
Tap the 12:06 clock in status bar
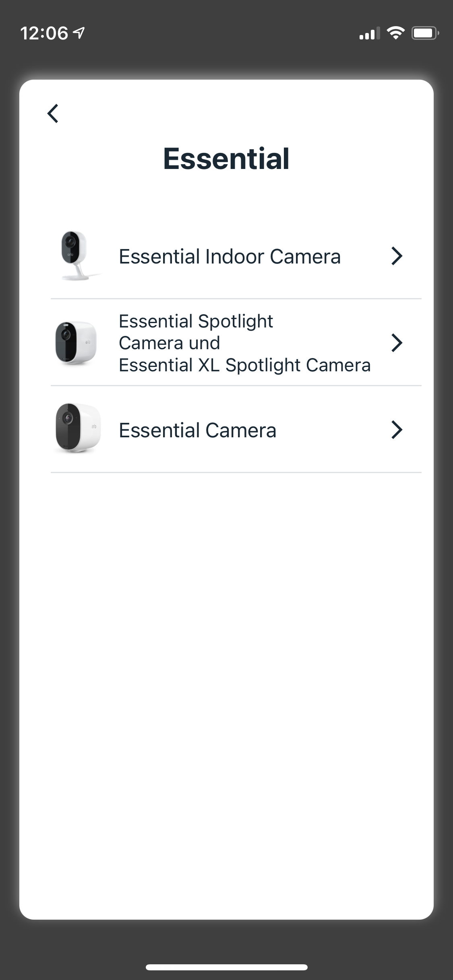pos(44,33)
